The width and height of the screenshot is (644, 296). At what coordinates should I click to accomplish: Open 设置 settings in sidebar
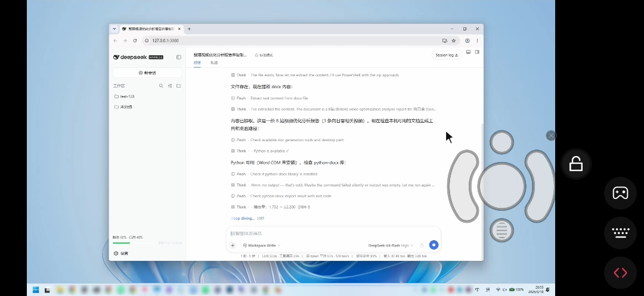coord(120,253)
